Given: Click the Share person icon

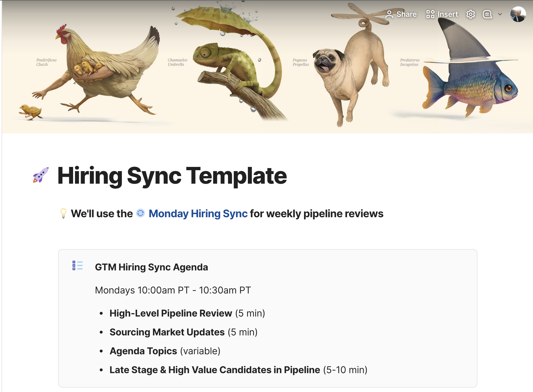Looking at the screenshot, I should point(389,14).
